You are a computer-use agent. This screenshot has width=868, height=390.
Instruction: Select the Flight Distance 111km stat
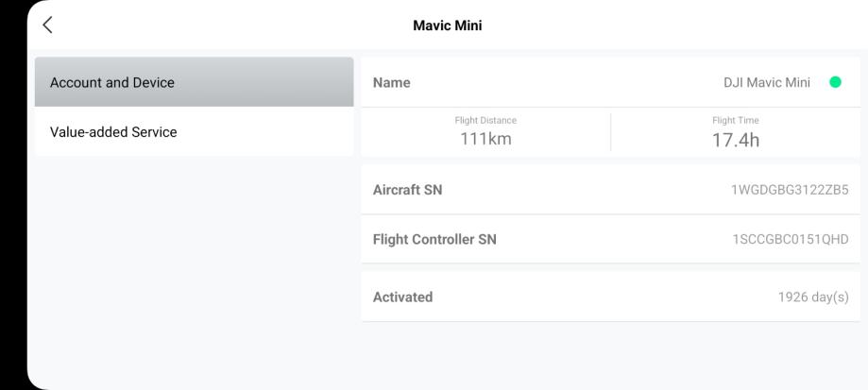pos(485,132)
